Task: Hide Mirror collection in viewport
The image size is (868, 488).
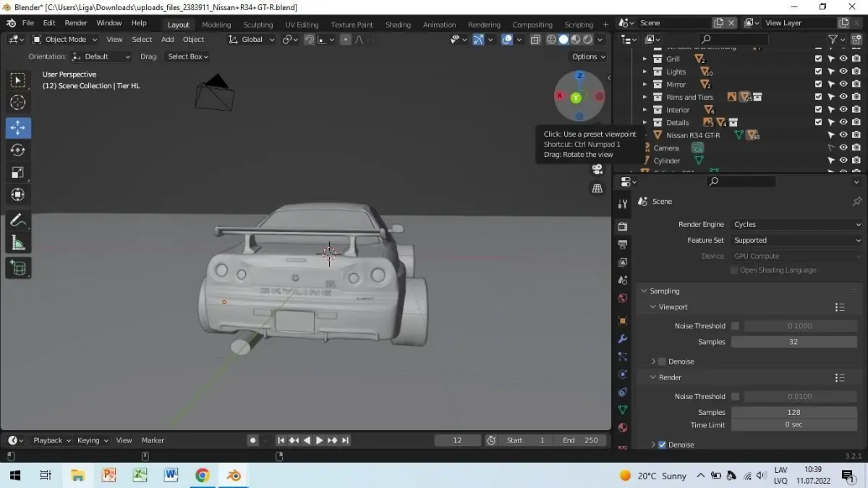Action: [843, 84]
